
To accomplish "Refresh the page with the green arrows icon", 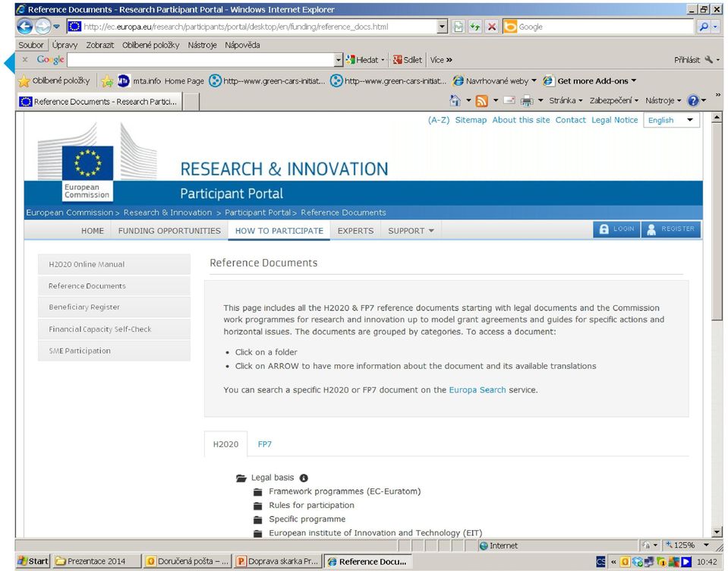I will click(x=474, y=27).
